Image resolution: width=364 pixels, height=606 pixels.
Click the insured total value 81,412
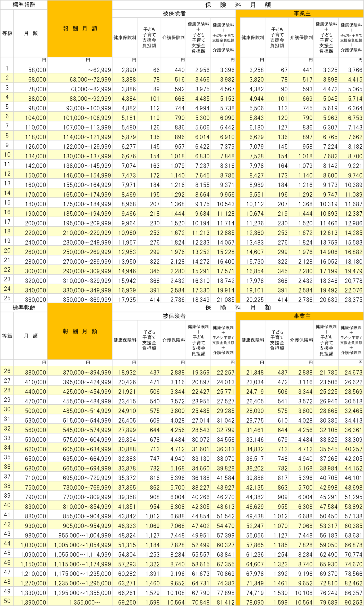225,602
